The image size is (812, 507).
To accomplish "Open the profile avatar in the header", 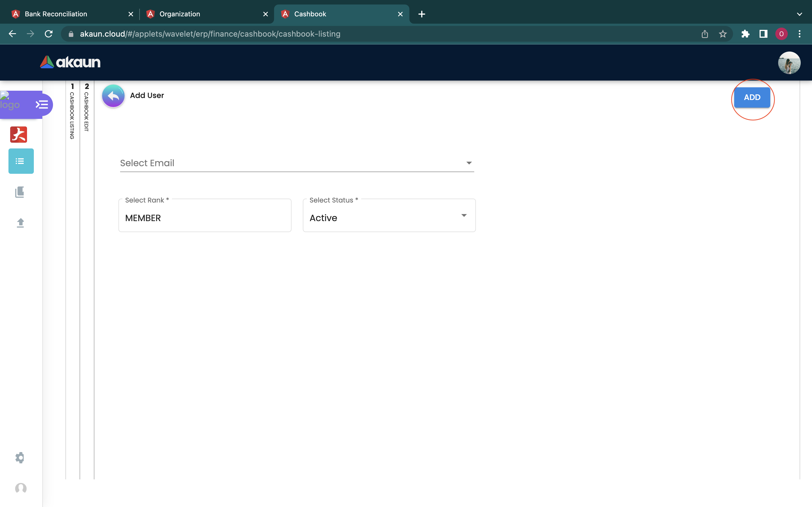I will coord(789,63).
